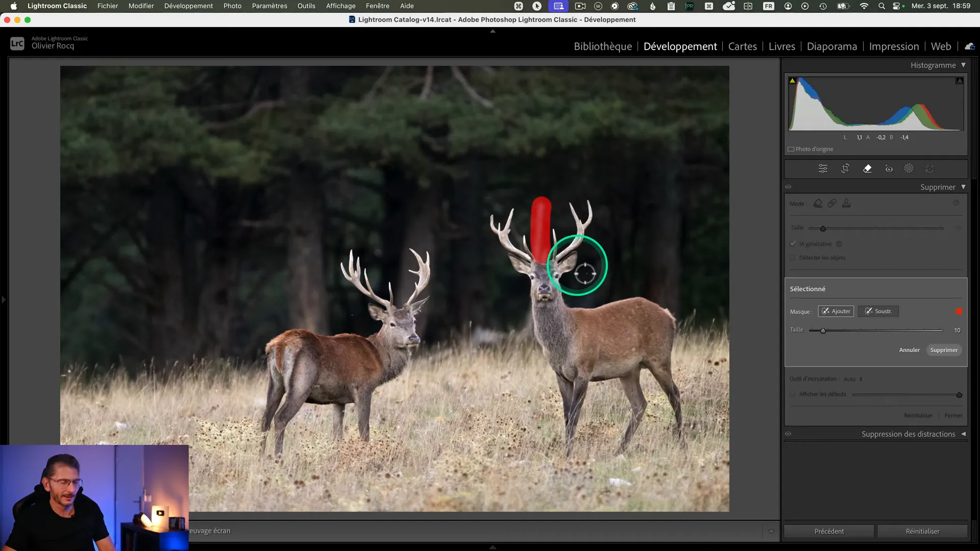
Task: Click the Creative Cloud menu bar icon
Action: pos(633,6)
